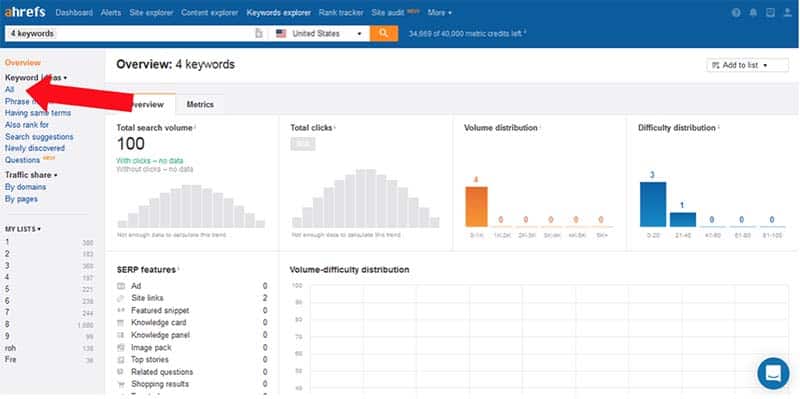The image size is (800, 399).
Task: Open the notifications bell icon
Action: 753,13
